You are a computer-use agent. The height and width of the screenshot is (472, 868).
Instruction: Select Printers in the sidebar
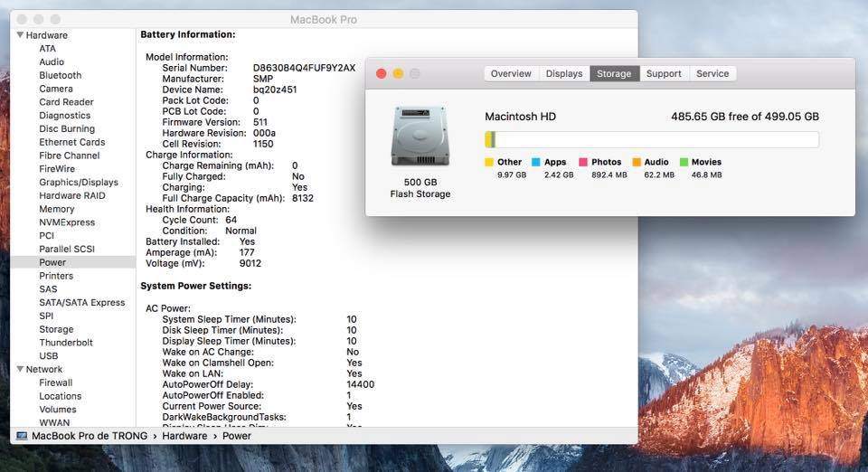coord(56,276)
